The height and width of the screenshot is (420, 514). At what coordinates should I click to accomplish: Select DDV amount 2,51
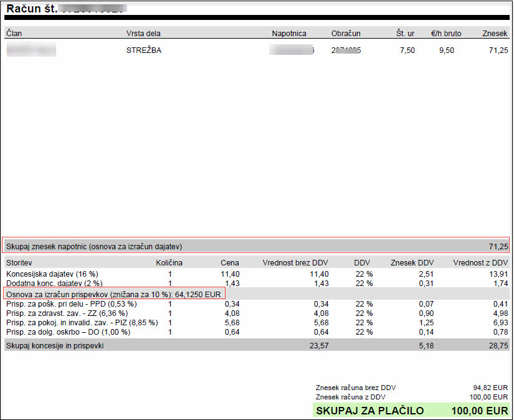[x=426, y=274]
